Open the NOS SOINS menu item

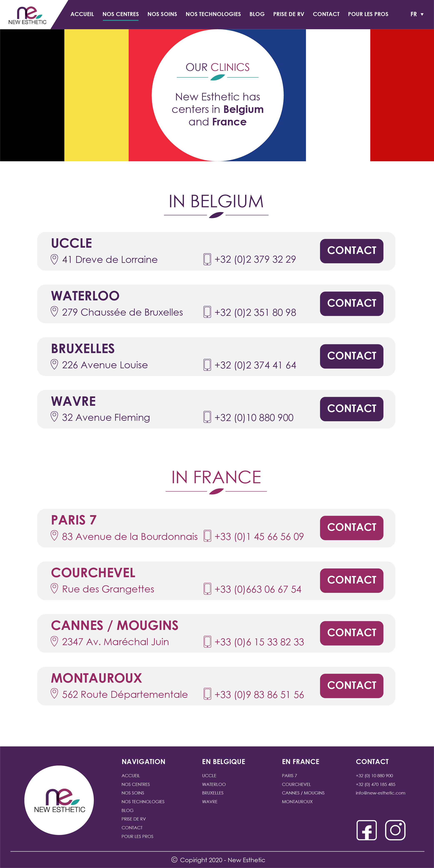pyautogui.click(x=162, y=14)
